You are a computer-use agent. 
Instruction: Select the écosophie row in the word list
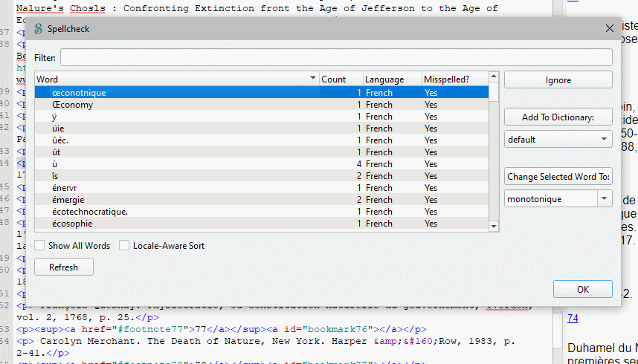tap(77, 224)
